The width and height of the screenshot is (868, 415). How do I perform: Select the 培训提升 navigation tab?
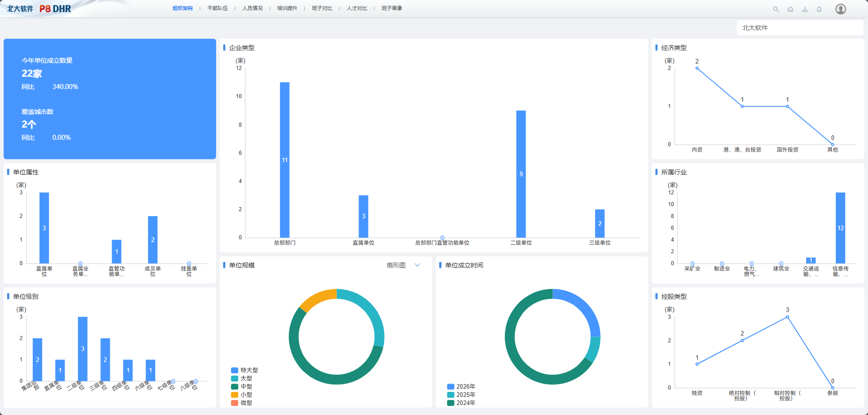point(287,8)
